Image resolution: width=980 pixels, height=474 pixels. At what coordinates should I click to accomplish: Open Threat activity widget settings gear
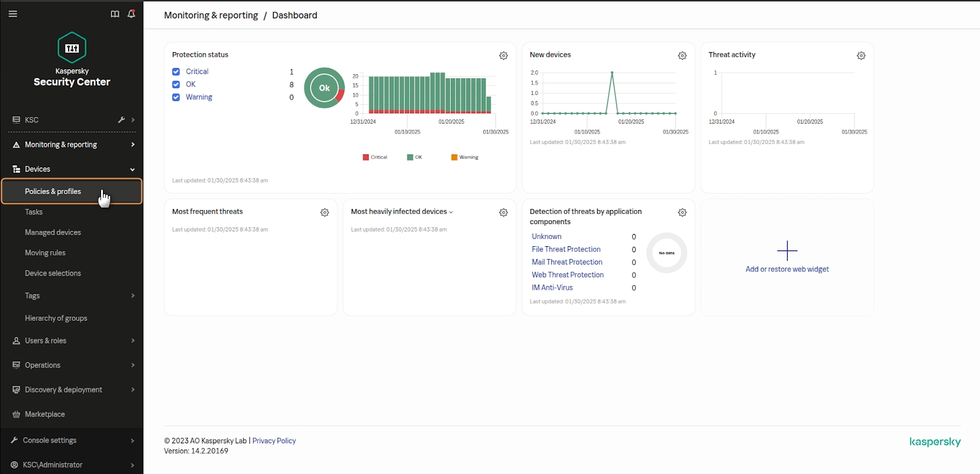tap(861, 56)
